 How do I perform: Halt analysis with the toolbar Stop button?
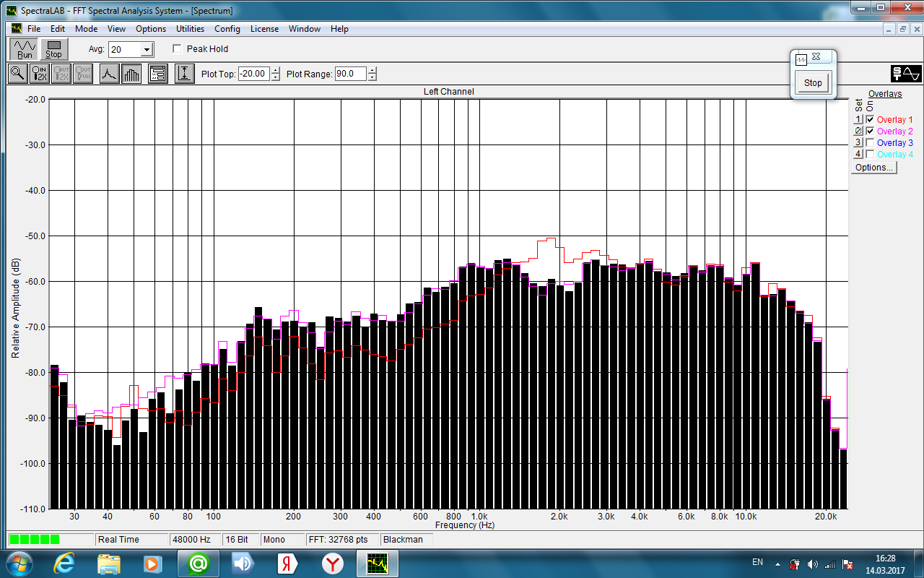click(x=53, y=49)
